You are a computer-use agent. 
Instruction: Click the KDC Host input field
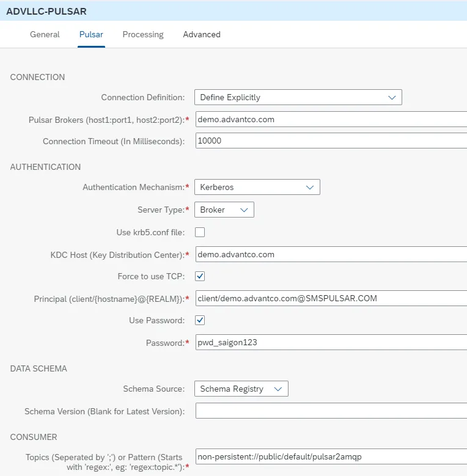(x=331, y=254)
